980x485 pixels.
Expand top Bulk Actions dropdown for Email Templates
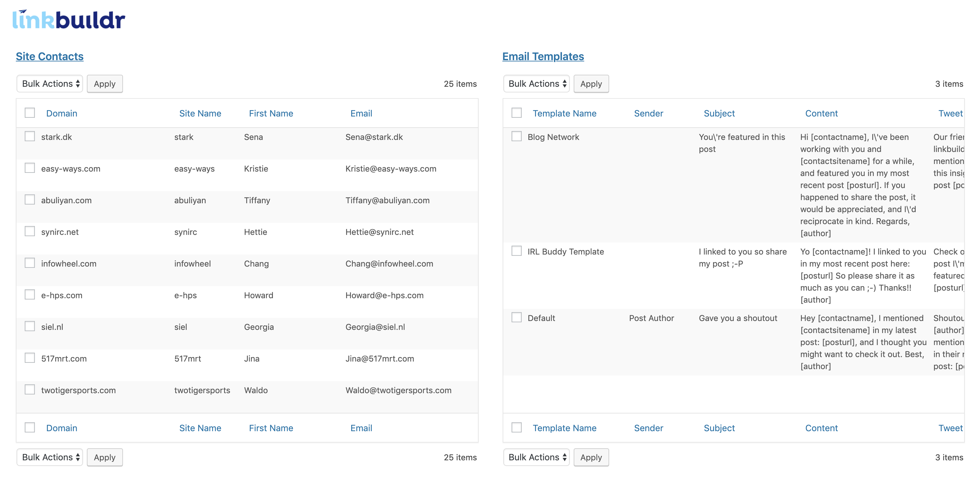pos(536,84)
